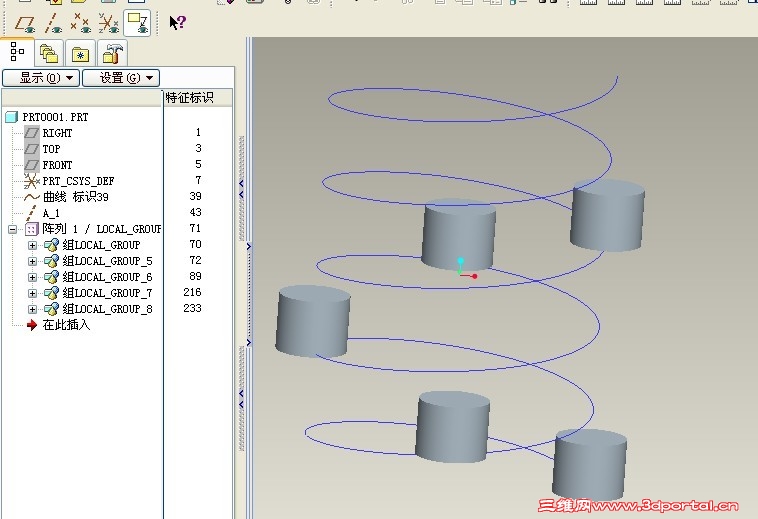Click the red arrow icon beside 在此插入
The image size is (758, 519).
point(32,325)
